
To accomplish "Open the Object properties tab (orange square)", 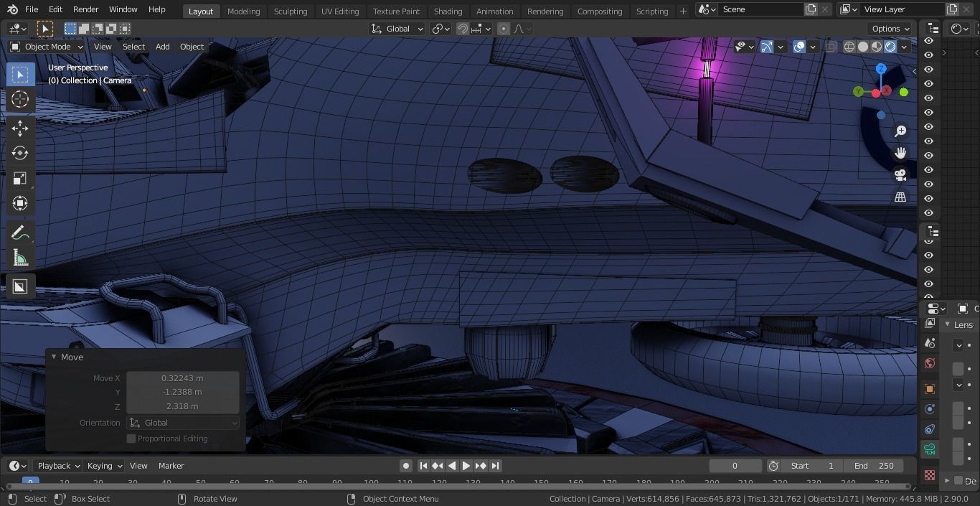I will tap(930, 389).
